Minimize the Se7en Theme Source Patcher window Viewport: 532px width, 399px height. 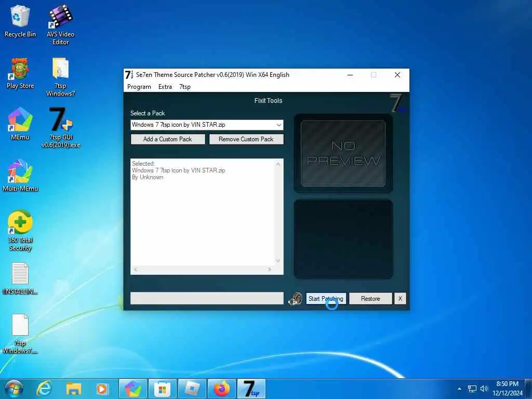[x=350, y=75]
